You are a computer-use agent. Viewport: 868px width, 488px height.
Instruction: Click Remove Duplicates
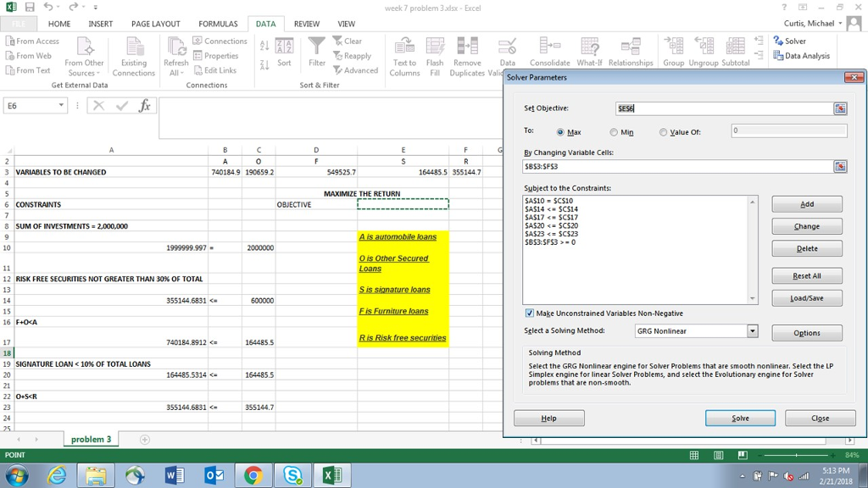[467, 57]
